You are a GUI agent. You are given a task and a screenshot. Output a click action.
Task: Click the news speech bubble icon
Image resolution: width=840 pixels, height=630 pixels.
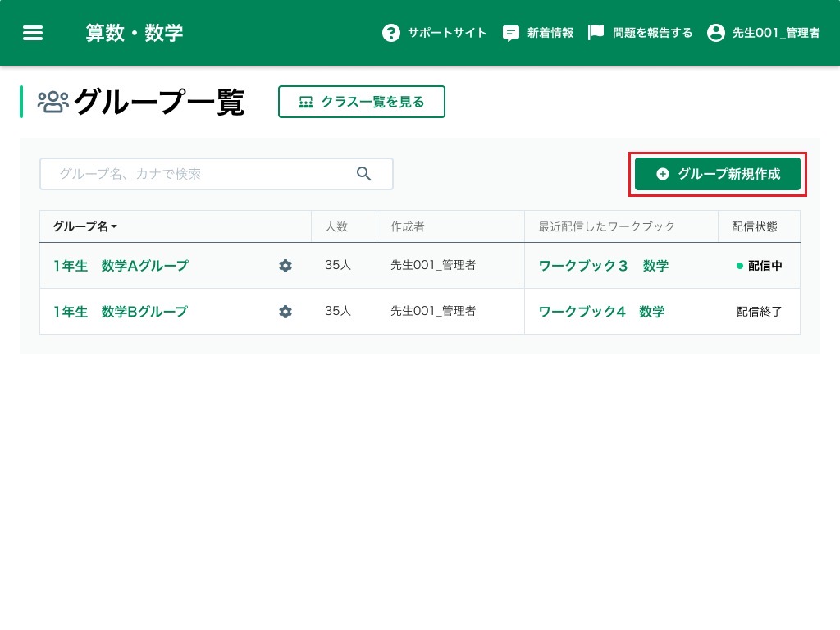511,33
